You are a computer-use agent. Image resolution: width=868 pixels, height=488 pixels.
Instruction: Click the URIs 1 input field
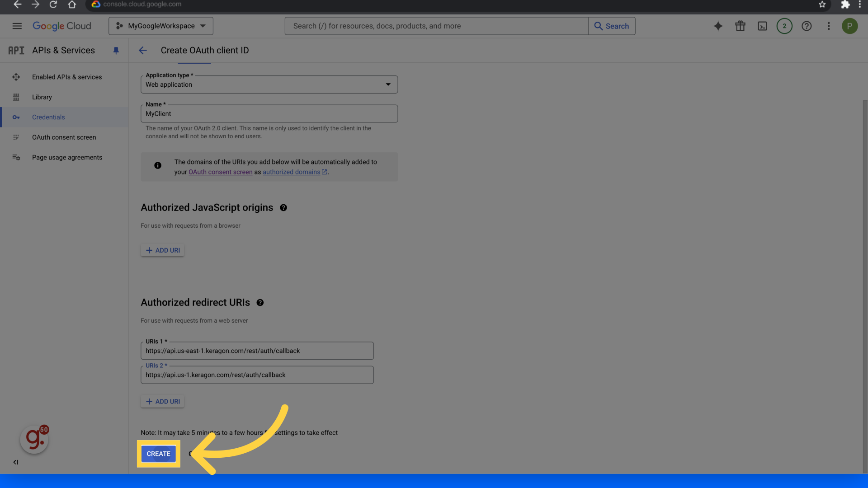click(x=257, y=351)
